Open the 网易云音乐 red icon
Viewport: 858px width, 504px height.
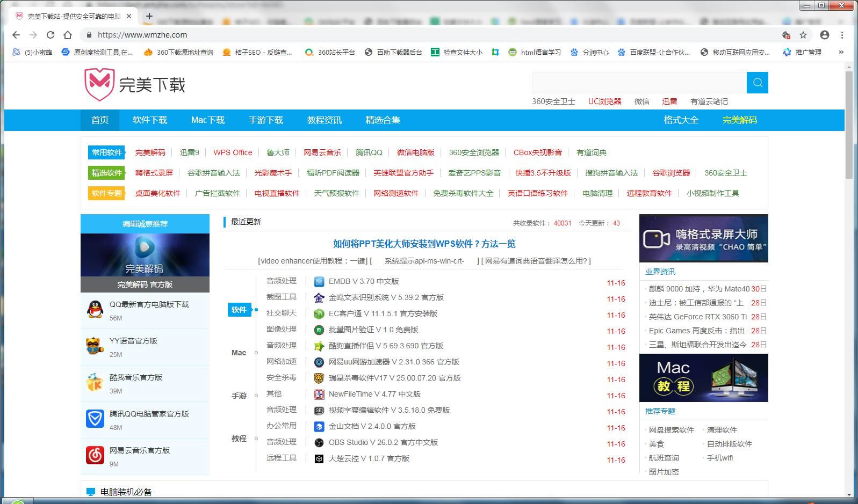click(x=95, y=456)
